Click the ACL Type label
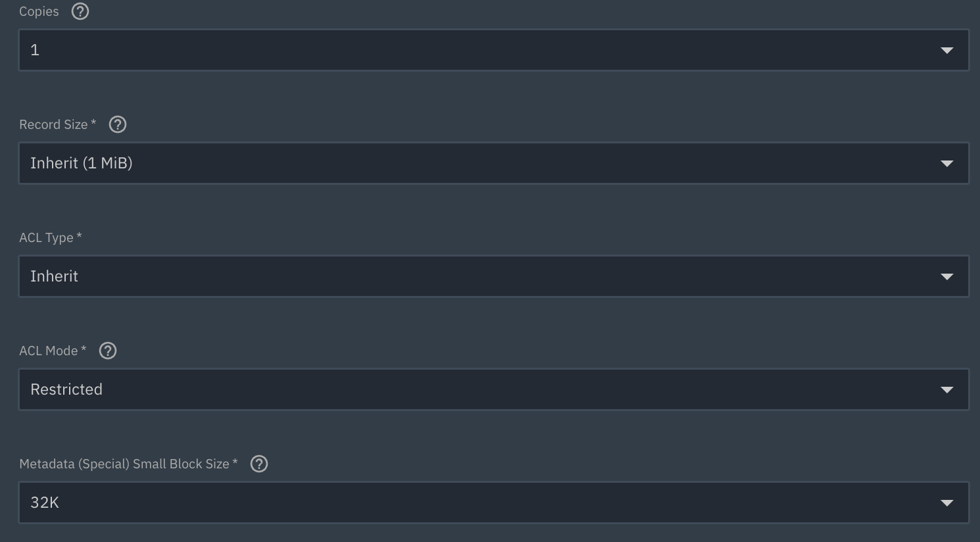Screen dimensions: 980x542 click(x=46, y=237)
